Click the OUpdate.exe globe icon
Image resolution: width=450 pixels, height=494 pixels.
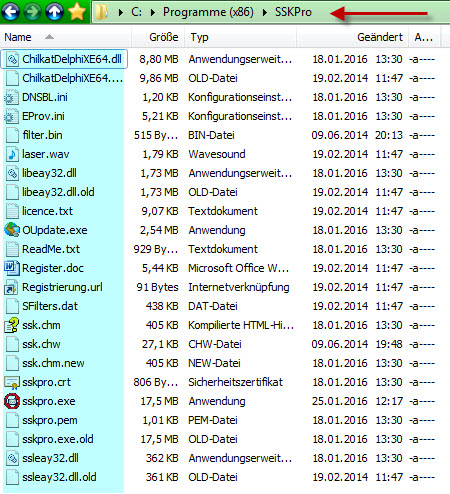[x=12, y=230]
